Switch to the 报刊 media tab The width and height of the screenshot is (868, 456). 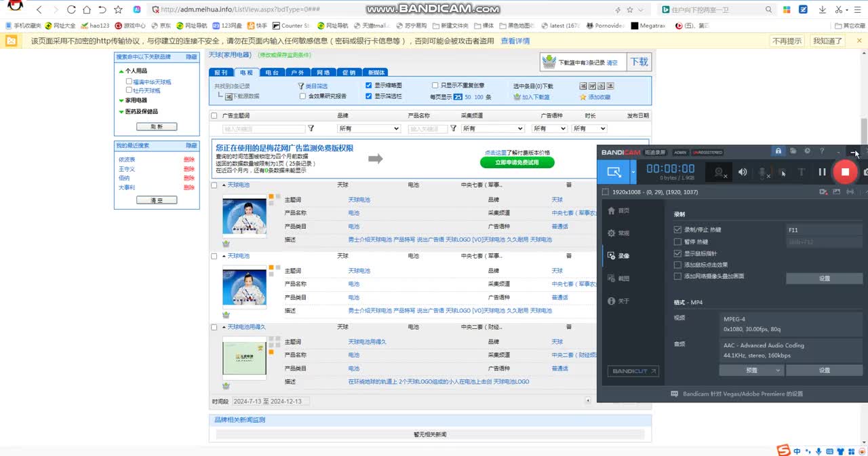(x=221, y=73)
